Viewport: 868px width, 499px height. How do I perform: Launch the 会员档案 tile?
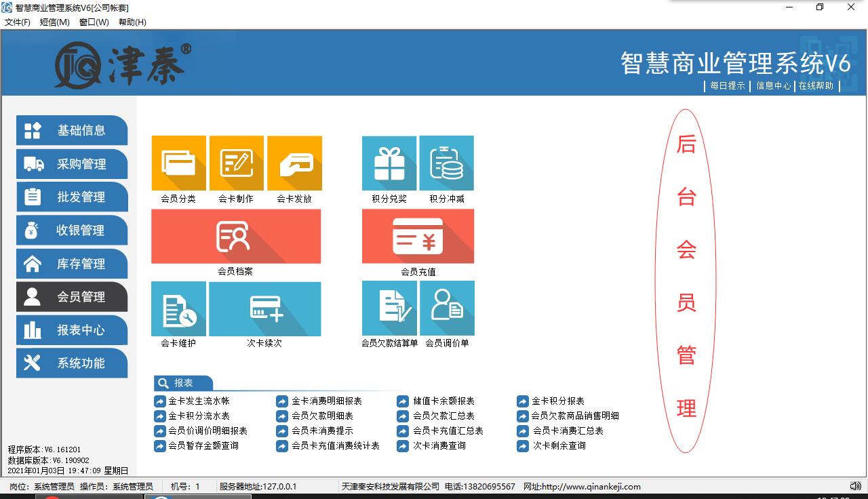click(x=236, y=237)
